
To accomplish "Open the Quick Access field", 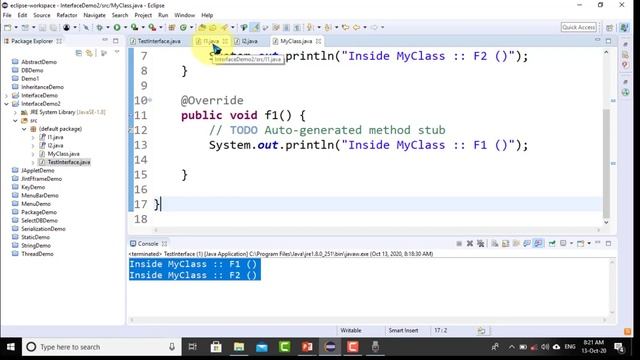I will [578, 27].
